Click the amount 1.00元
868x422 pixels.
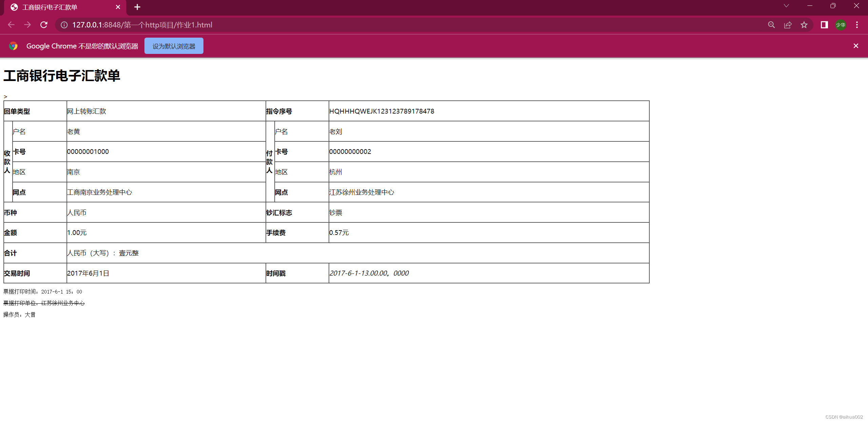pyautogui.click(x=77, y=233)
